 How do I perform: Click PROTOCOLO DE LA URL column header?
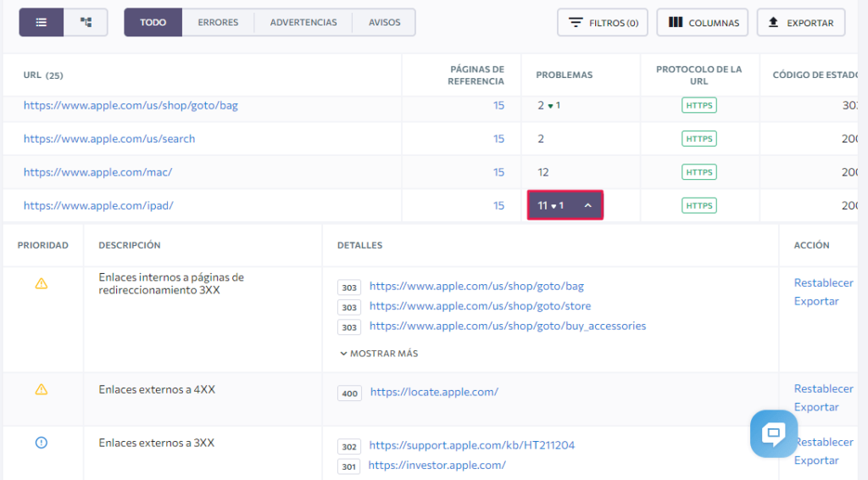pos(698,75)
